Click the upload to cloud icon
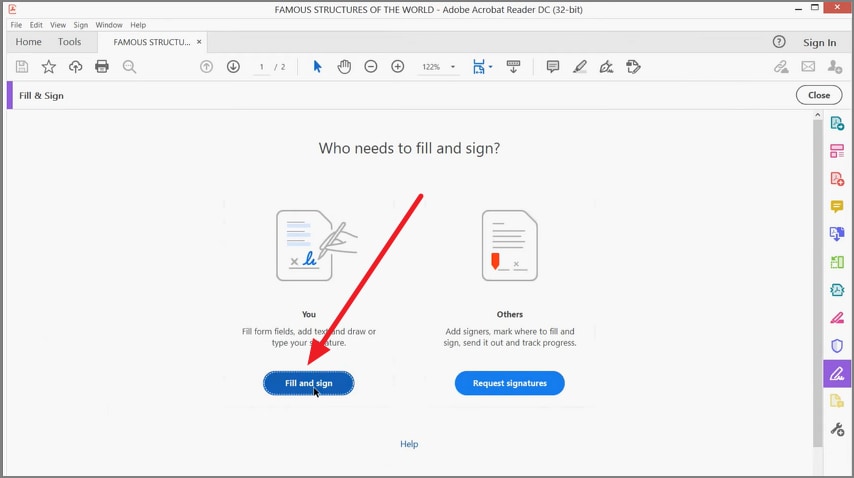Screen dimensions: 854x478 (x=75, y=66)
